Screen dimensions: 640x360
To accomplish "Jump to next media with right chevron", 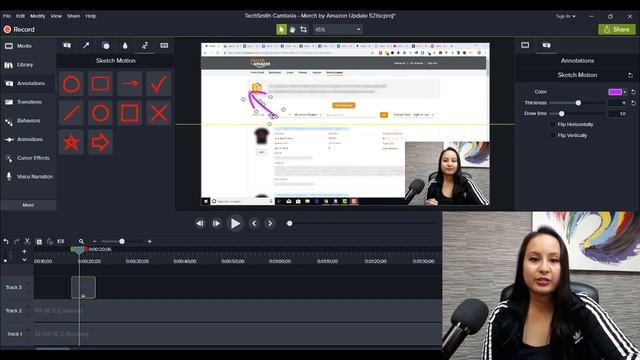I will (x=270, y=223).
